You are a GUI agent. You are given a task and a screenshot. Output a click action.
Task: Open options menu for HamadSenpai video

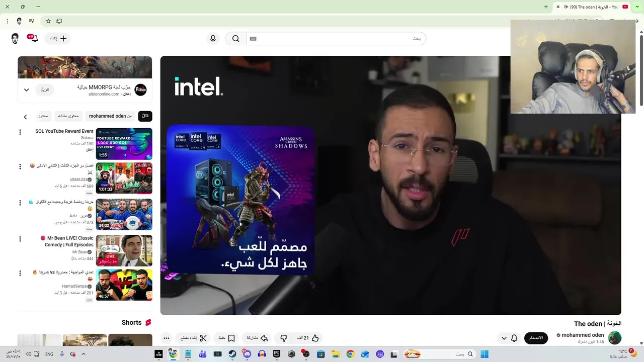[20, 273]
